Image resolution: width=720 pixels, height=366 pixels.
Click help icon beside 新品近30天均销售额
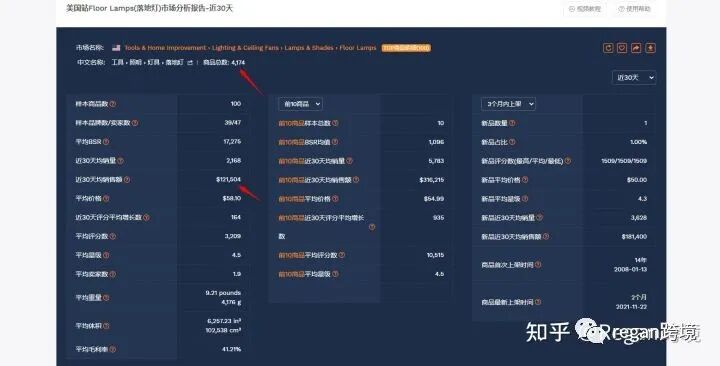coord(546,236)
